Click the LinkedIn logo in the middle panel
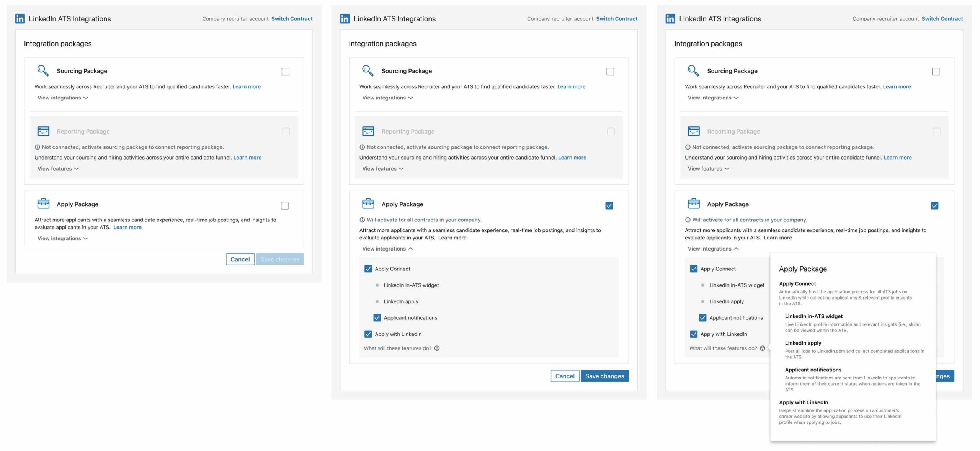 point(345,19)
